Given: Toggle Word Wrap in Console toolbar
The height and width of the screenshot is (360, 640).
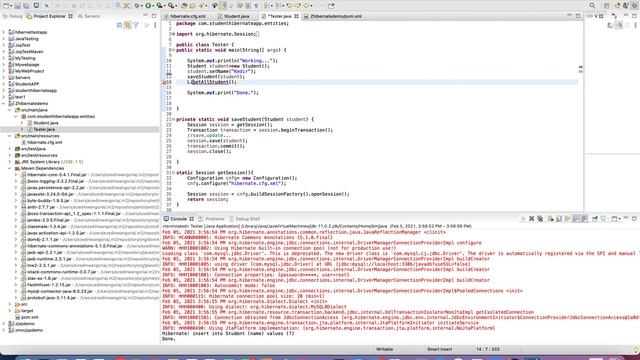Looking at the screenshot, I should pos(567,219).
